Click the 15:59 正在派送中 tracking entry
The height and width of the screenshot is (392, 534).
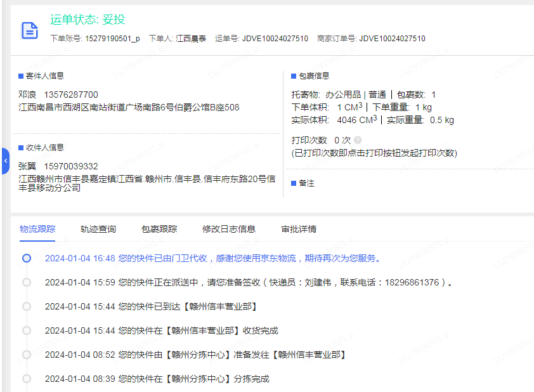click(x=249, y=283)
